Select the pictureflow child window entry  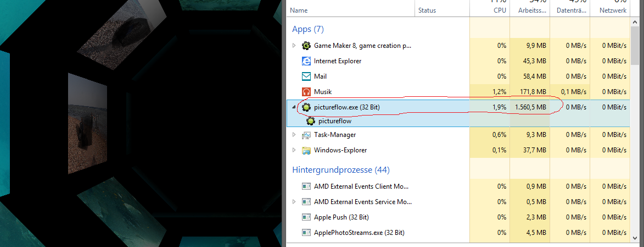point(334,121)
